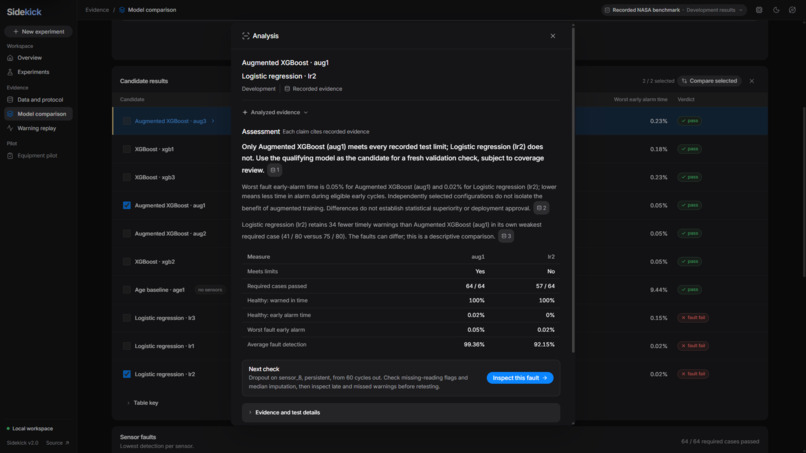Open citation badge 3 in assessment
Viewport: 806px width, 453px height.
pos(506,237)
